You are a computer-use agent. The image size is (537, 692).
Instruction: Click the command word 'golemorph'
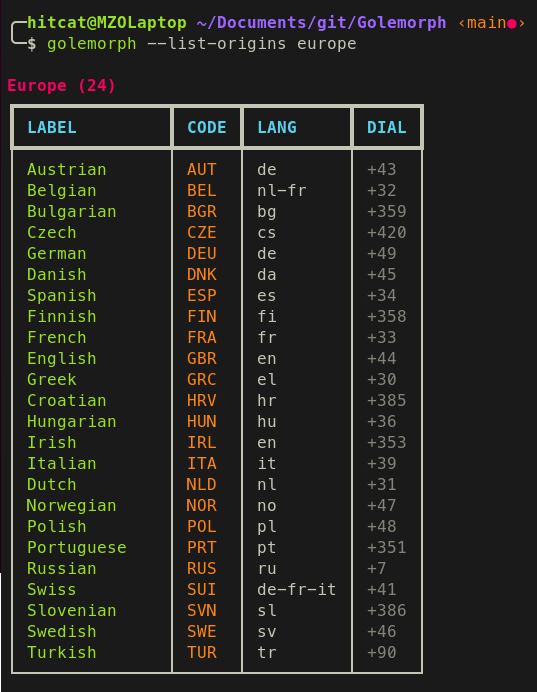92,44
